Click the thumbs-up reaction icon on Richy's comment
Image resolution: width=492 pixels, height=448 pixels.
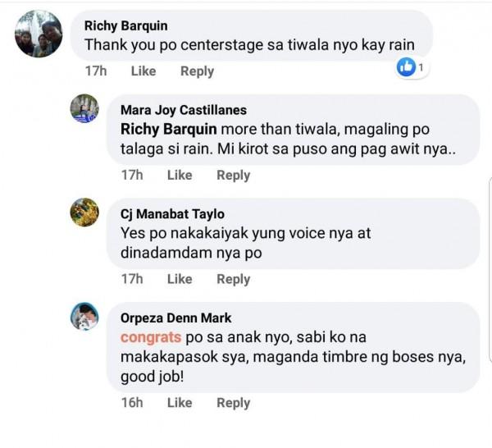click(406, 68)
